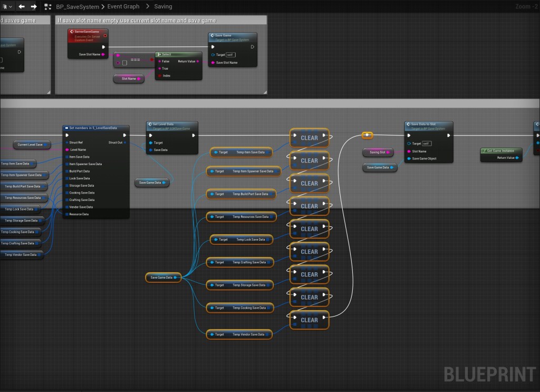
Task: Select the topmost CLEAR array node
Action: click(x=309, y=138)
